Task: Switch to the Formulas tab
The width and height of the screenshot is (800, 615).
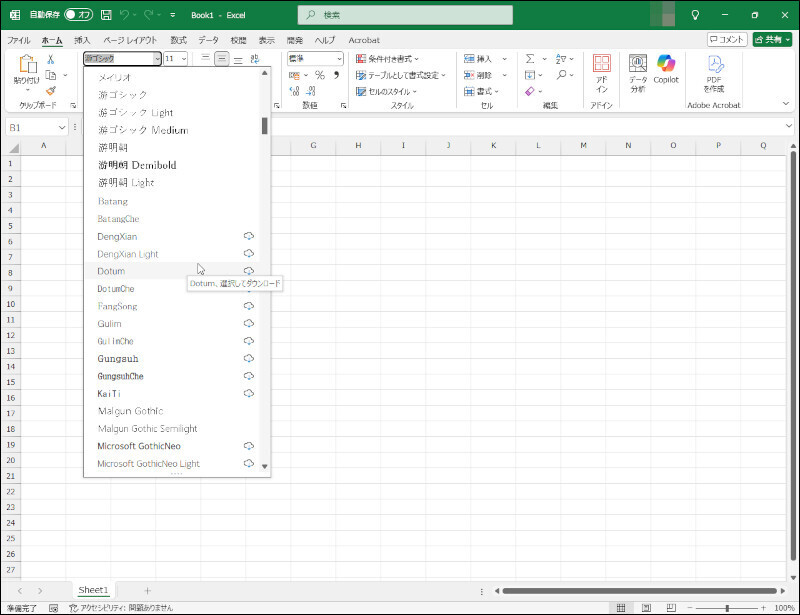Action: coord(179,40)
